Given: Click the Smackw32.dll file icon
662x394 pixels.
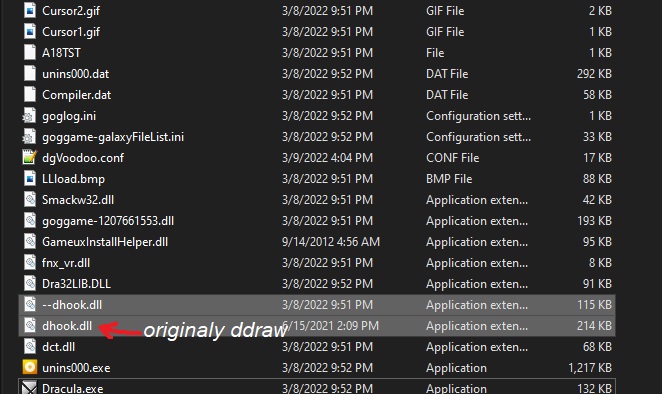Looking at the screenshot, I should [30, 200].
